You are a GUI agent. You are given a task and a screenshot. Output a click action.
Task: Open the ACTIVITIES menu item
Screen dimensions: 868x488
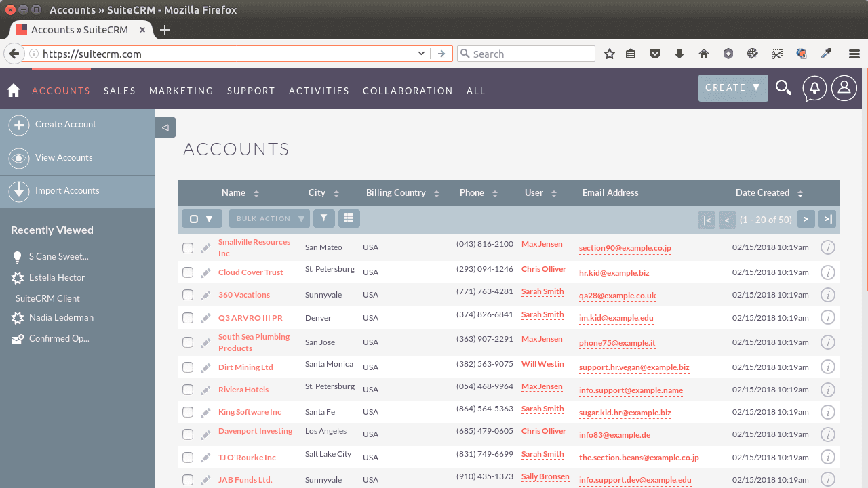tap(319, 90)
